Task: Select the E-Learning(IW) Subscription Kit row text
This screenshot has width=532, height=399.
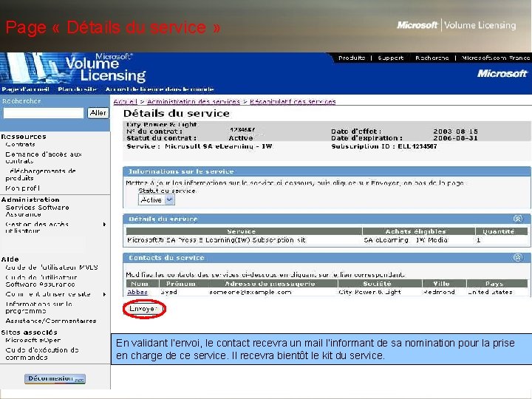Action: [216, 240]
